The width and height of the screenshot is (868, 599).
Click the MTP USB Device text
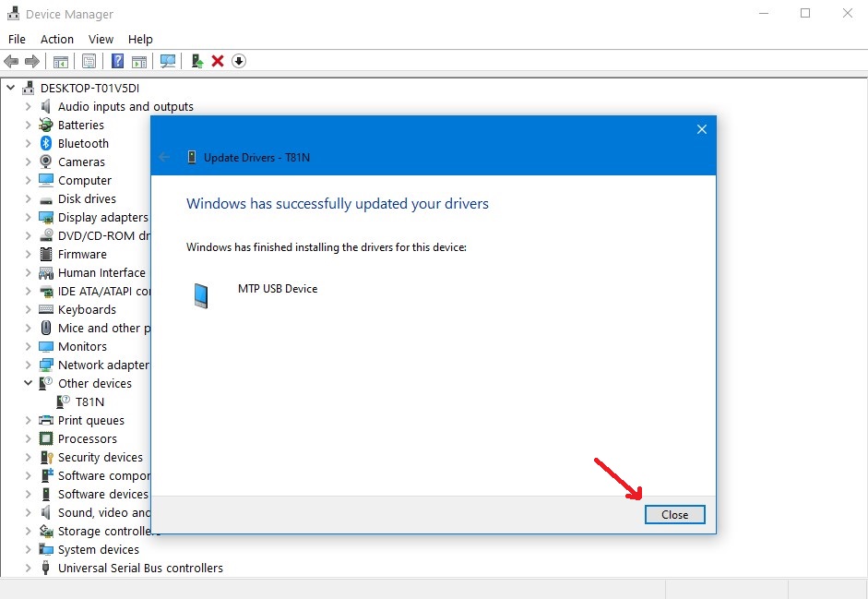(278, 289)
